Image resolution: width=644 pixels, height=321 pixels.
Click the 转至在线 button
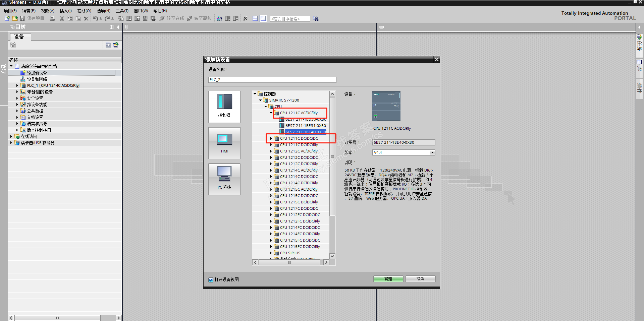pos(172,18)
